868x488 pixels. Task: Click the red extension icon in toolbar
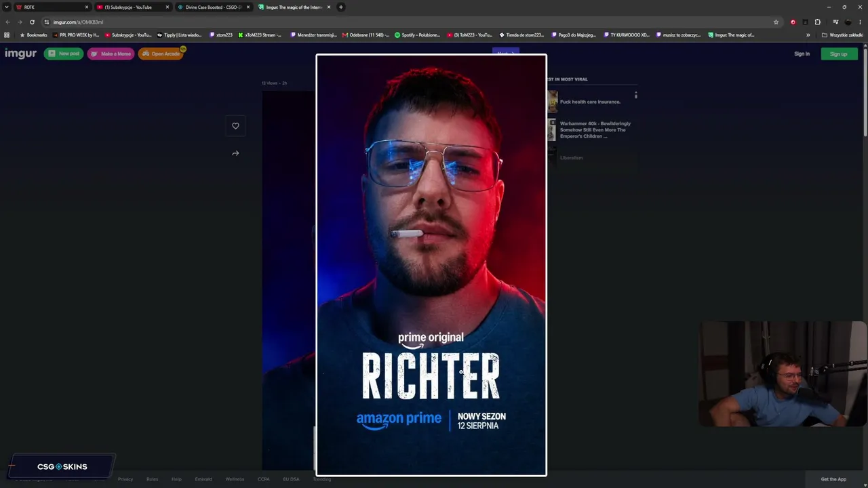[793, 22]
